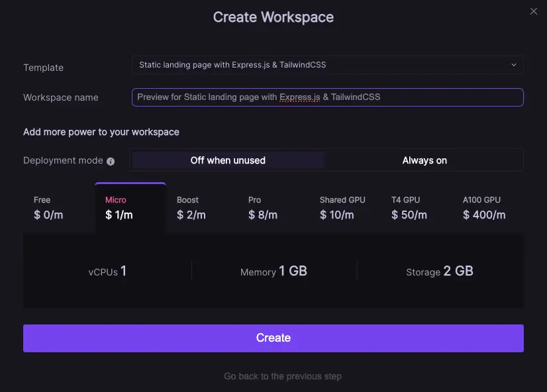Image resolution: width=547 pixels, height=392 pixels.
Task: Click into the Workspace name field
Action: [327, 97]
